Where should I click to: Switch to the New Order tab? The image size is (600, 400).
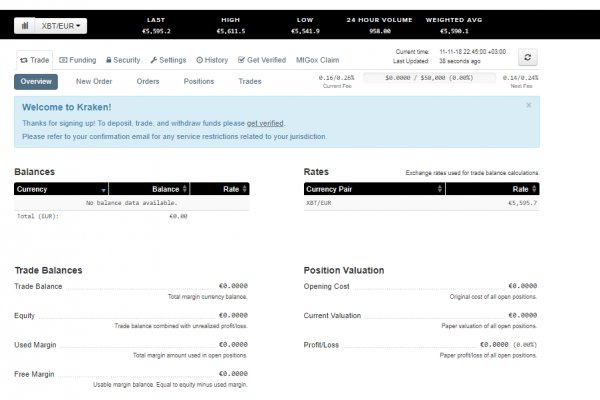94,81
